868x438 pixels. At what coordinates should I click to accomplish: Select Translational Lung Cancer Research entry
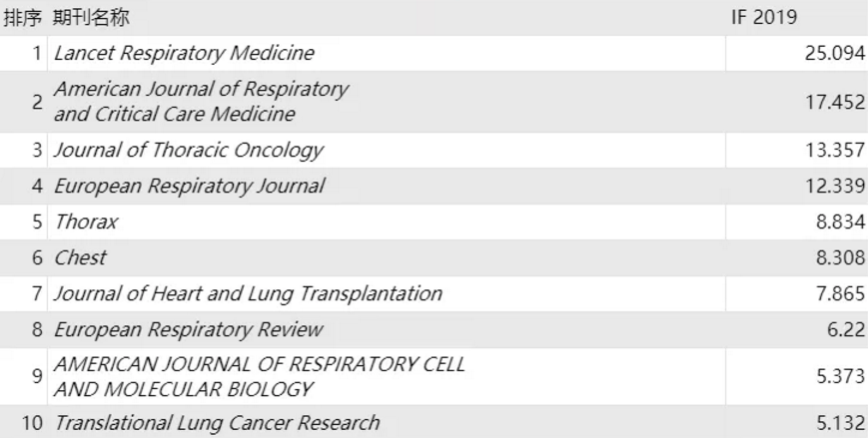(217, 423)
